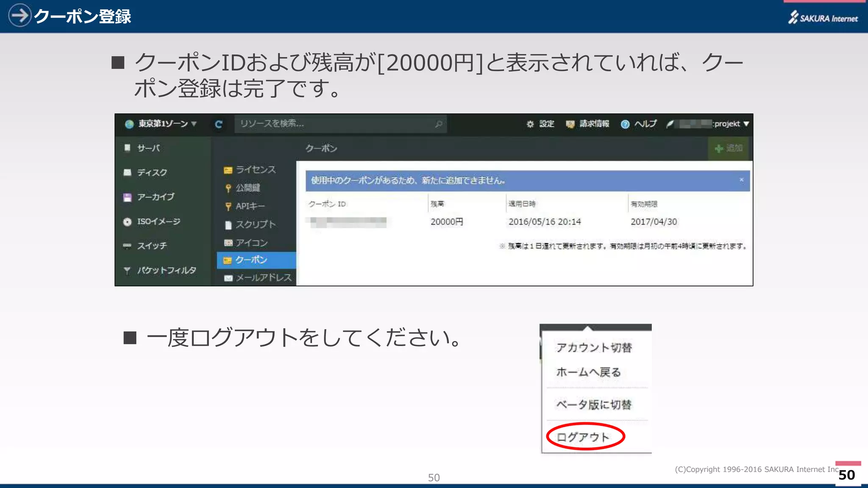Open 請求情報 billing info

(588, 124)
